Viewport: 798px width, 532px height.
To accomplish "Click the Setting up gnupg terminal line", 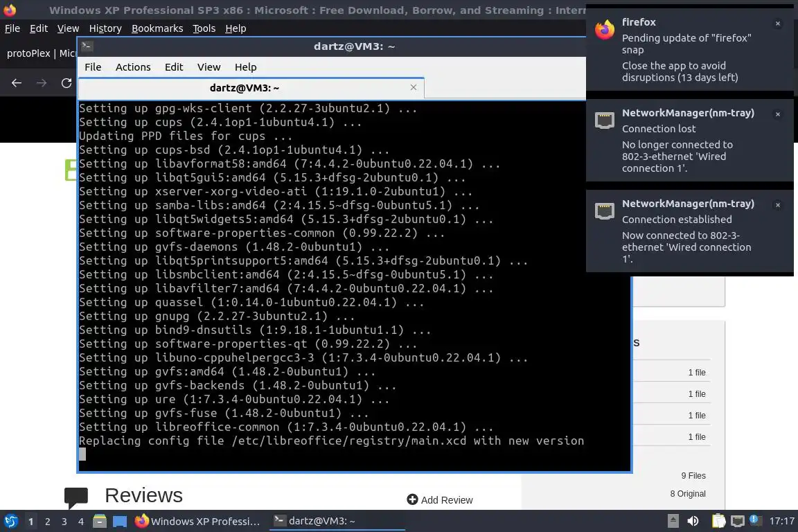I will (x=217, y=316).
